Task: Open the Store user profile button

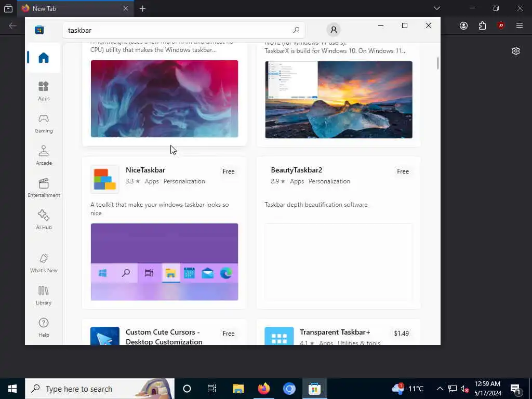Action: [334, 30]
